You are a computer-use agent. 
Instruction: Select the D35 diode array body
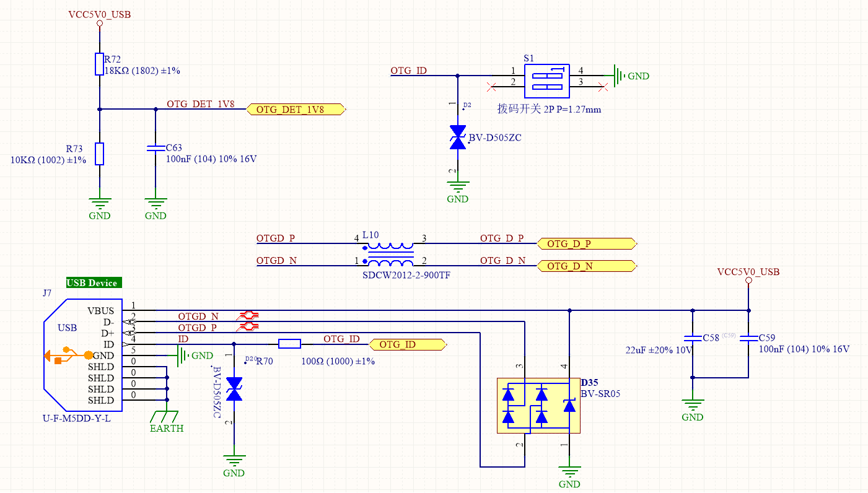coord(539,405)
